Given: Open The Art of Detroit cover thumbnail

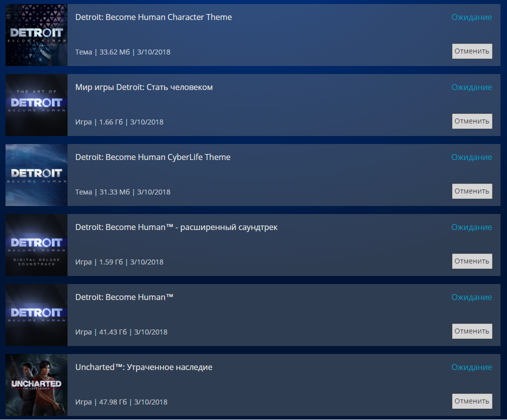Looking at the screenshot, I should [36, 105].
